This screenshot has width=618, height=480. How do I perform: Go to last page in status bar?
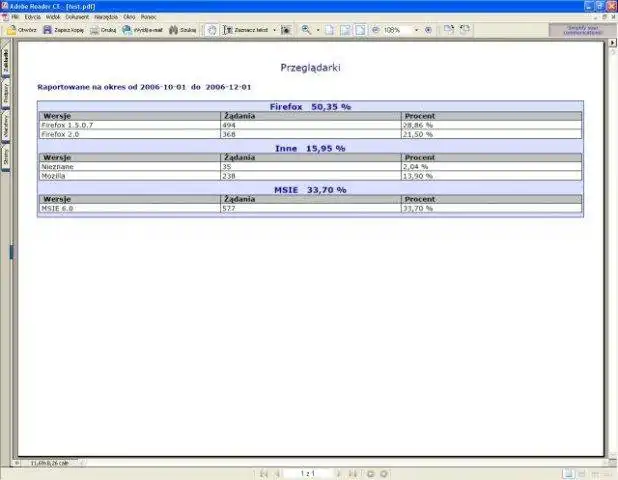(x=353, y=474)
